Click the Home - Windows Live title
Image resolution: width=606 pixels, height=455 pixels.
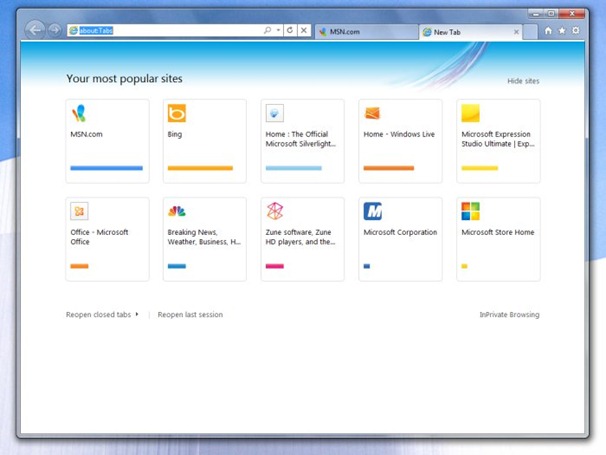pos(399,134)
